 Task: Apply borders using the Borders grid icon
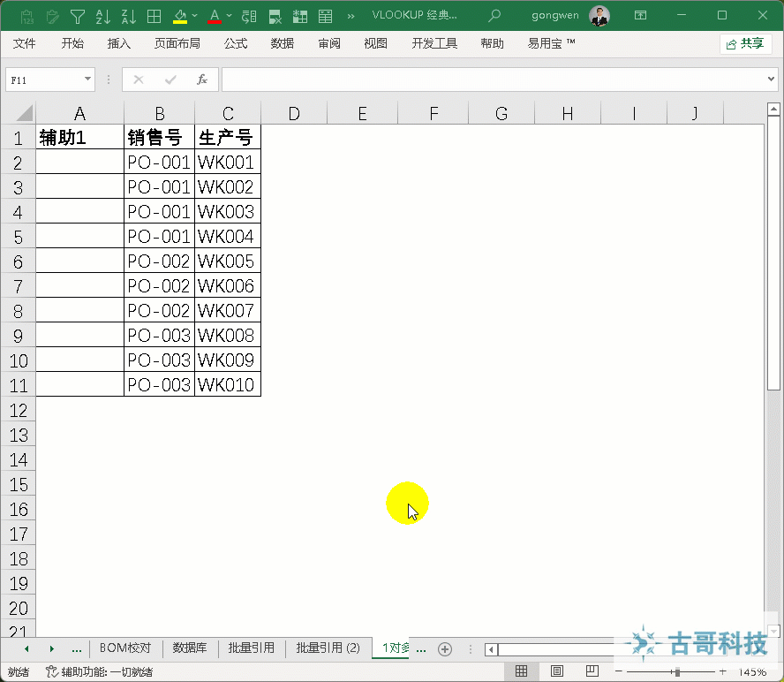point(155,15)
